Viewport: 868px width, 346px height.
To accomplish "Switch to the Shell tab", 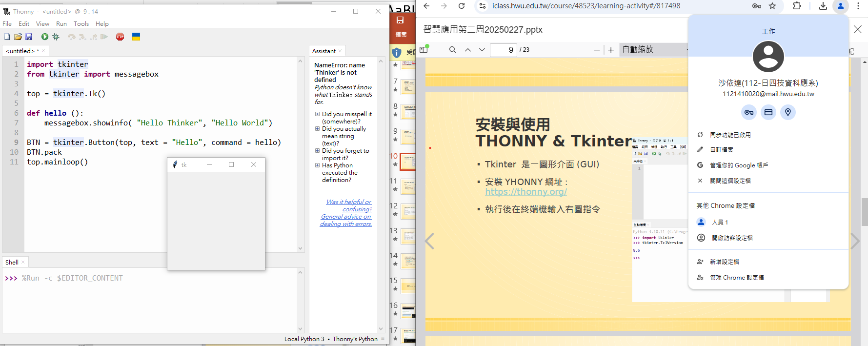I will click(12, 262).
